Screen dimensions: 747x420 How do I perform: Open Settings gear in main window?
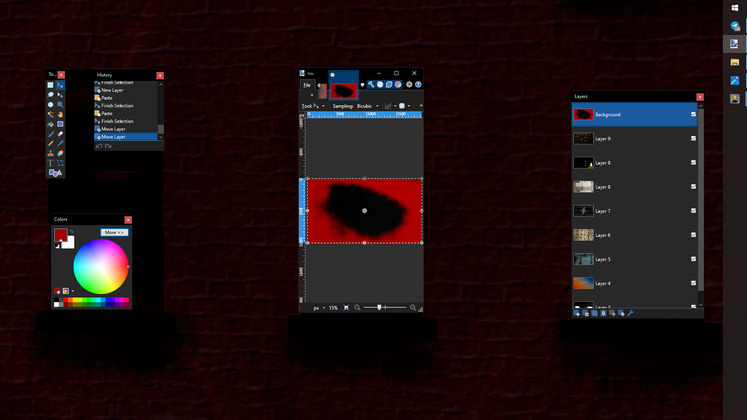pyautogui.click(x=409, y=85)
